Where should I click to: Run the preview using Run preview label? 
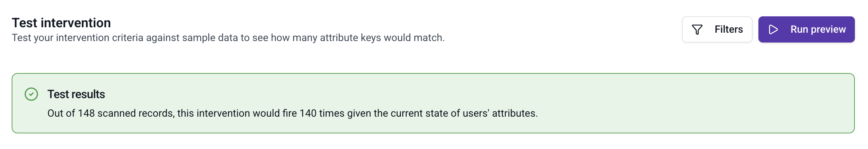pos(818,29)
